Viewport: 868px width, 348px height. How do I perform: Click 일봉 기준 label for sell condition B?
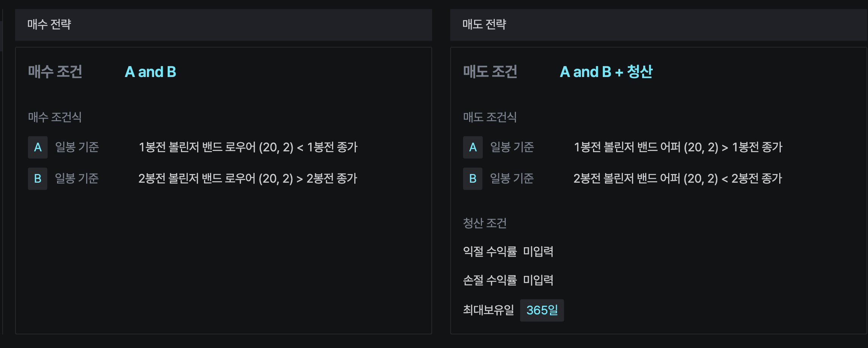coord(512,179)
